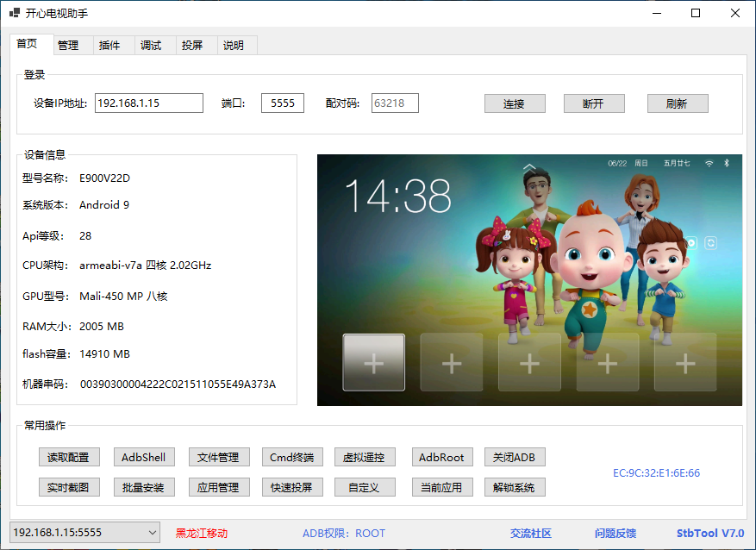Click the WiFi icon in device preview

(x=709, y=164)
